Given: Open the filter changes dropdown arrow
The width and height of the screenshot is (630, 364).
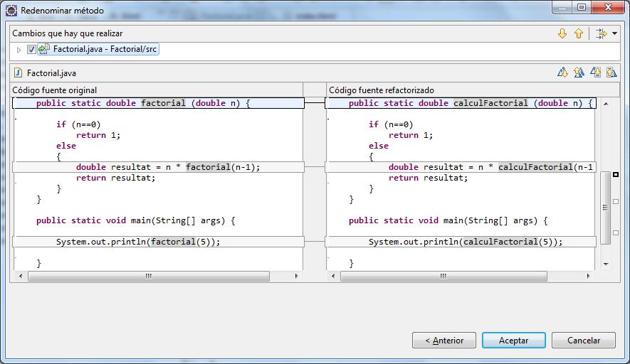Looking at the screenshot, I should (x=615, y=33).
